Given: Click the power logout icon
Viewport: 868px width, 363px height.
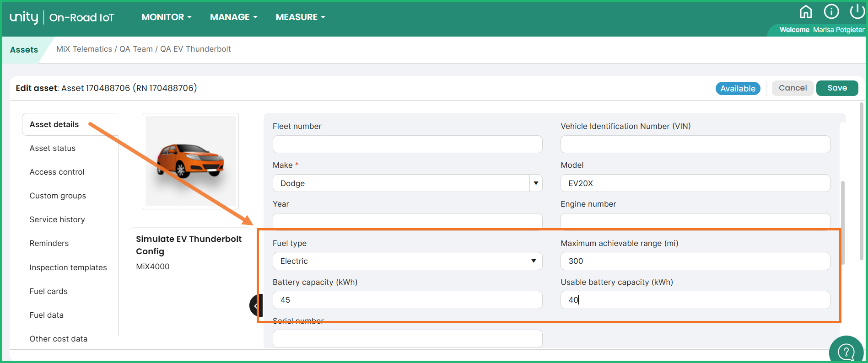Looking at the screenshot, I should [857, 11].
